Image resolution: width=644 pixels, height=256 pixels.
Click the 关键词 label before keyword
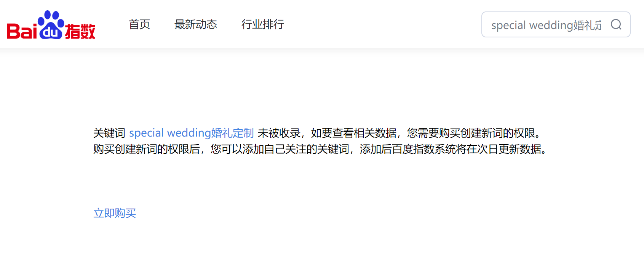click(109, 133)
